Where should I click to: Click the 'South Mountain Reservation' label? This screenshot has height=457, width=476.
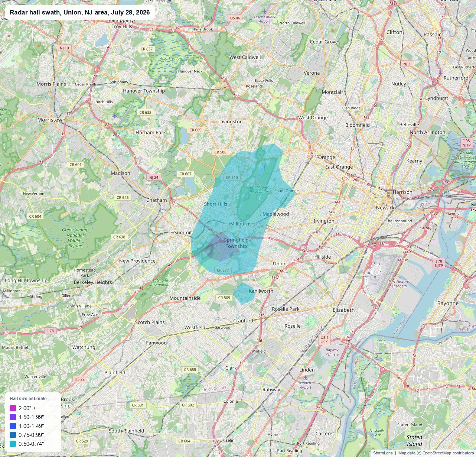pos(259,189)
